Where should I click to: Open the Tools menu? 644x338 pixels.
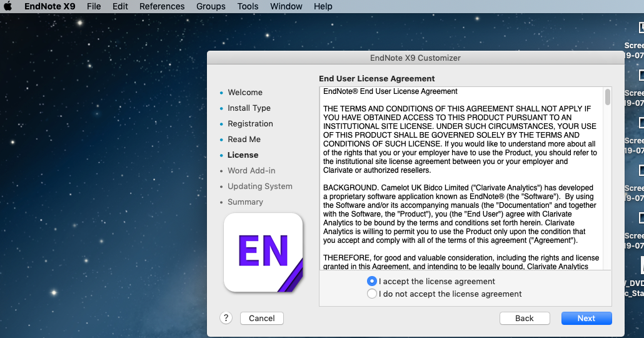[x=248, y=6]
